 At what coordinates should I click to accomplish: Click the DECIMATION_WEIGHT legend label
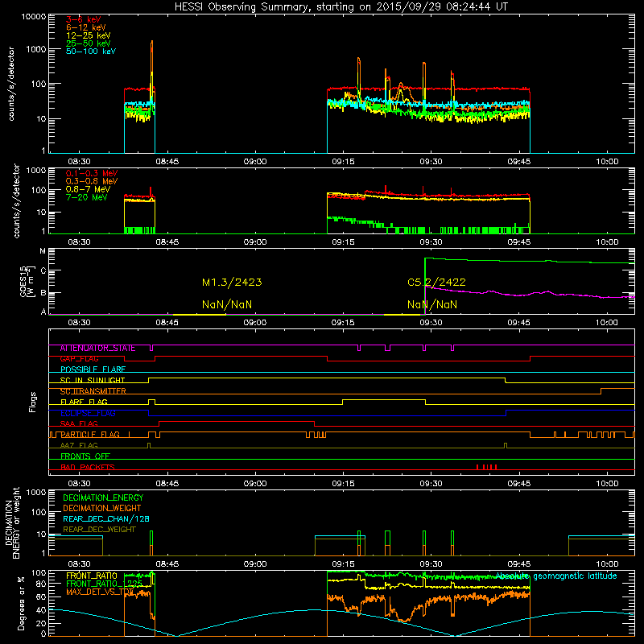coord(102,508)
